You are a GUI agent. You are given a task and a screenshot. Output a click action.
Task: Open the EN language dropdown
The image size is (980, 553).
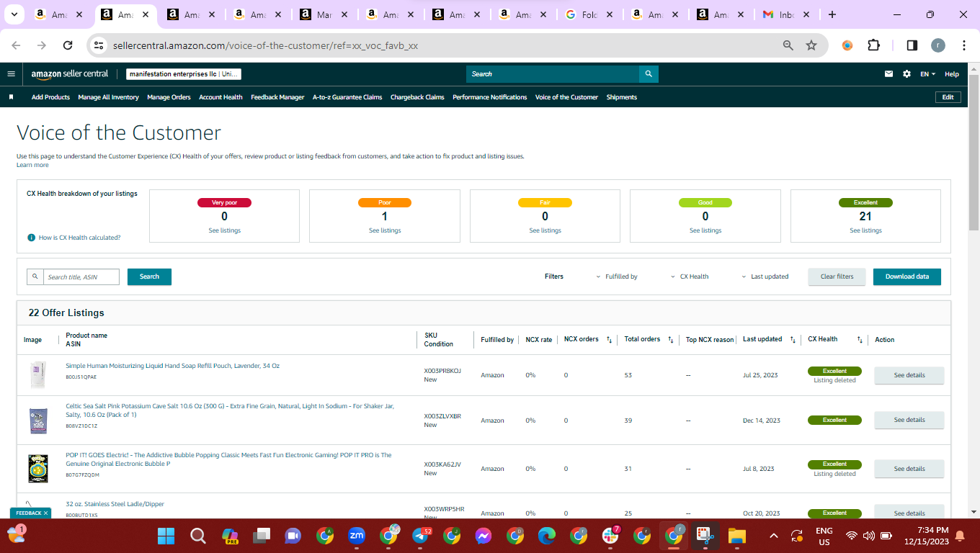point(927,74)
